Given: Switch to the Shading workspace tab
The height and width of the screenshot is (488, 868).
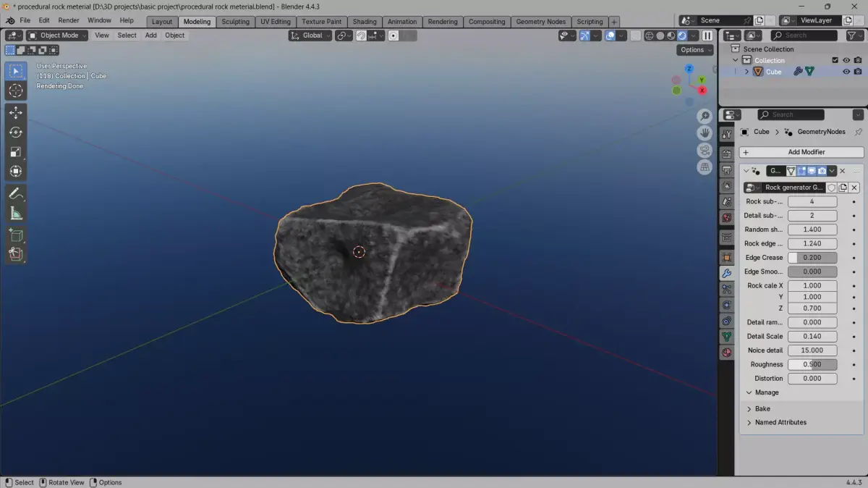Looking at the screenshot, I should point(365,22).
